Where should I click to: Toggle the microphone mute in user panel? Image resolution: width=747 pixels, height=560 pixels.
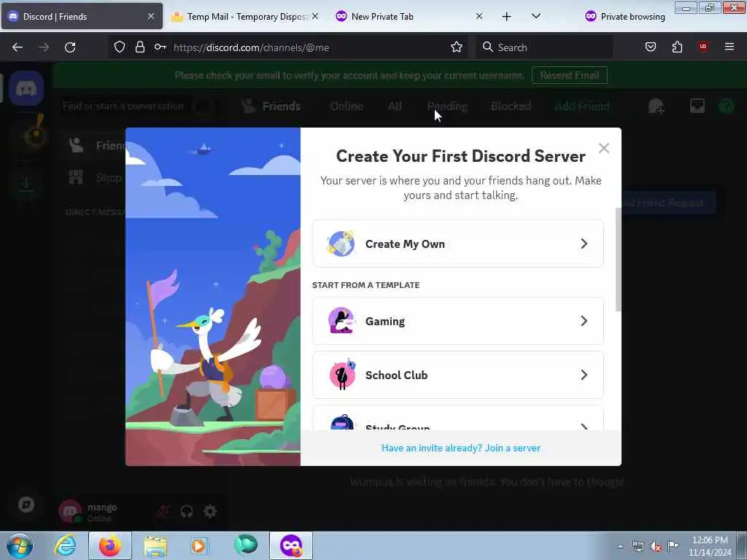pos(163,511)
